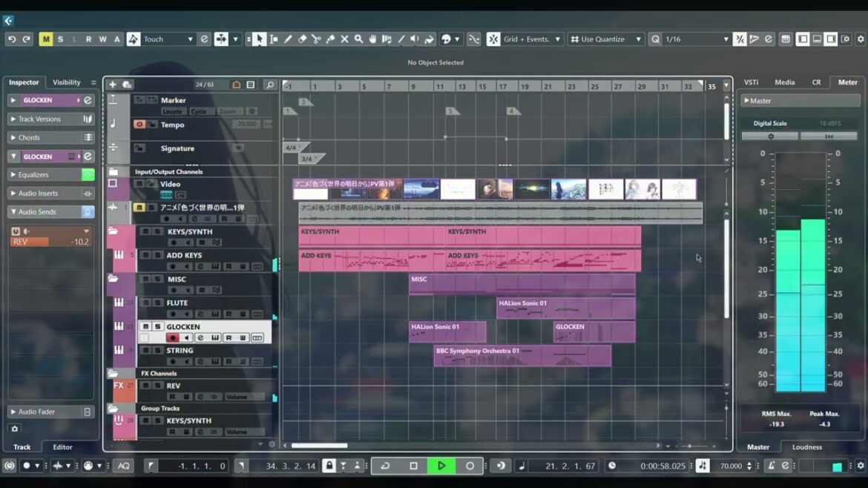Open the 1/16 quantize preset dropdown
Screen dimensions: 868x488
[697, 39]
